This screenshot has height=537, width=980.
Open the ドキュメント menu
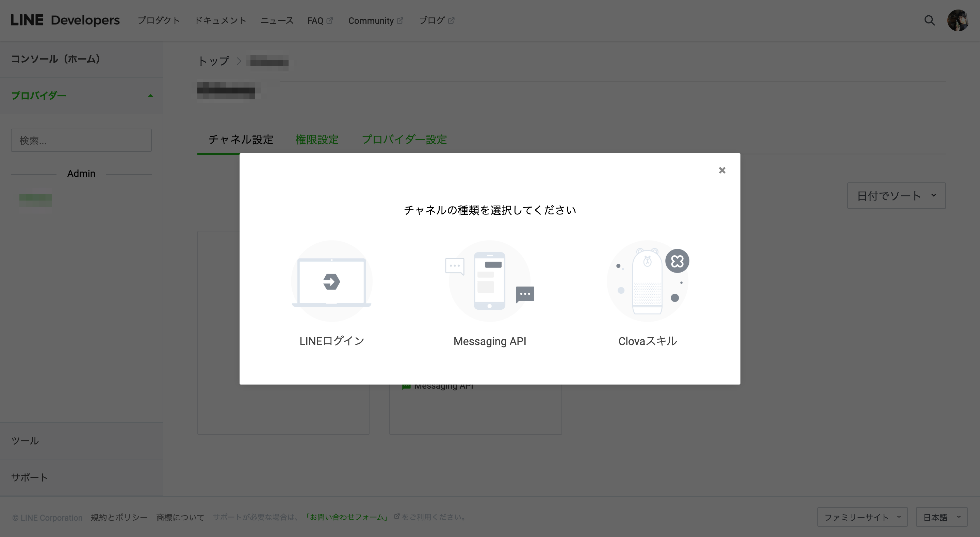(220, 20)
